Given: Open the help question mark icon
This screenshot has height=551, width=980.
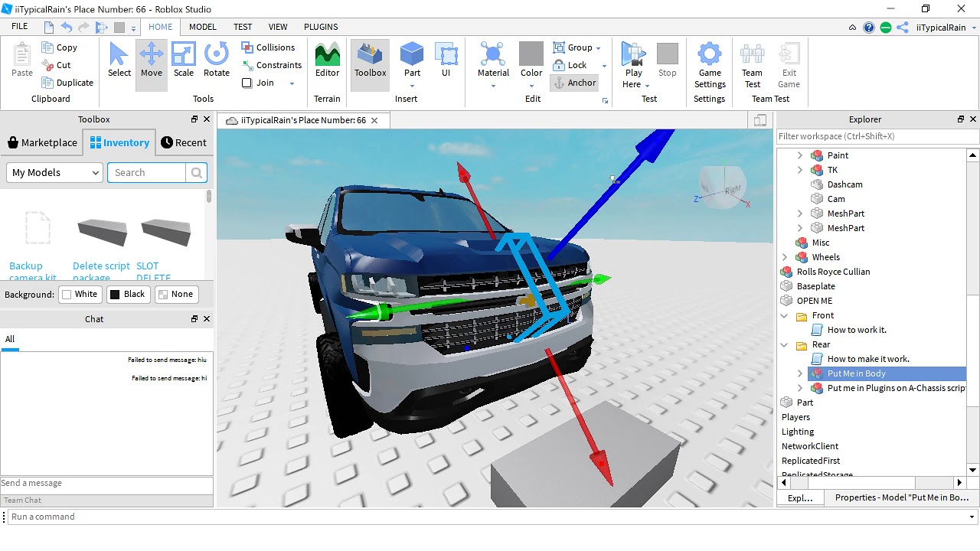Looking at the screenshot, I should pos(869,27).
